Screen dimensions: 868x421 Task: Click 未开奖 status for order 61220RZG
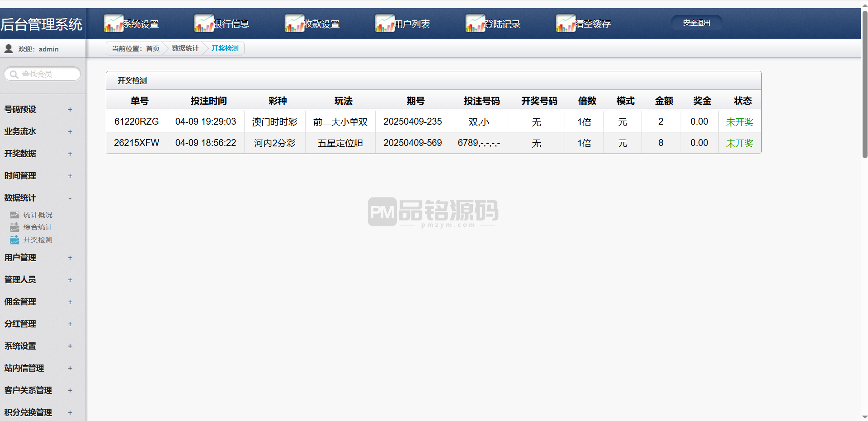click(740, 122)
